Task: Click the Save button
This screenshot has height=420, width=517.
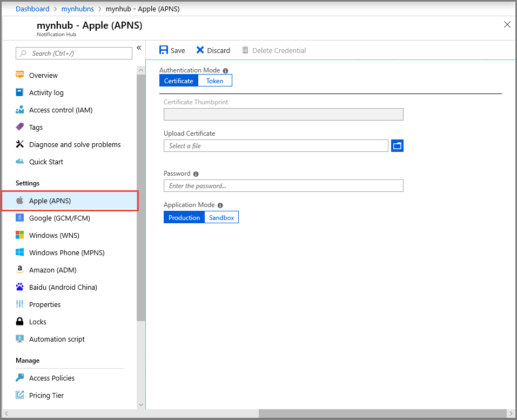Action: 172,50
